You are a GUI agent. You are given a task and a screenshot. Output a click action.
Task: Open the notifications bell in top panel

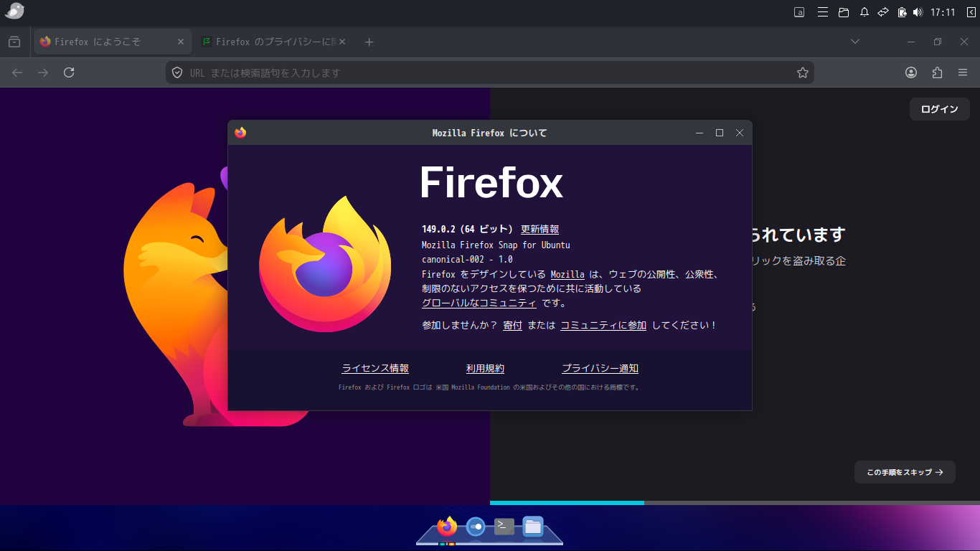click(x=864, y=12)
